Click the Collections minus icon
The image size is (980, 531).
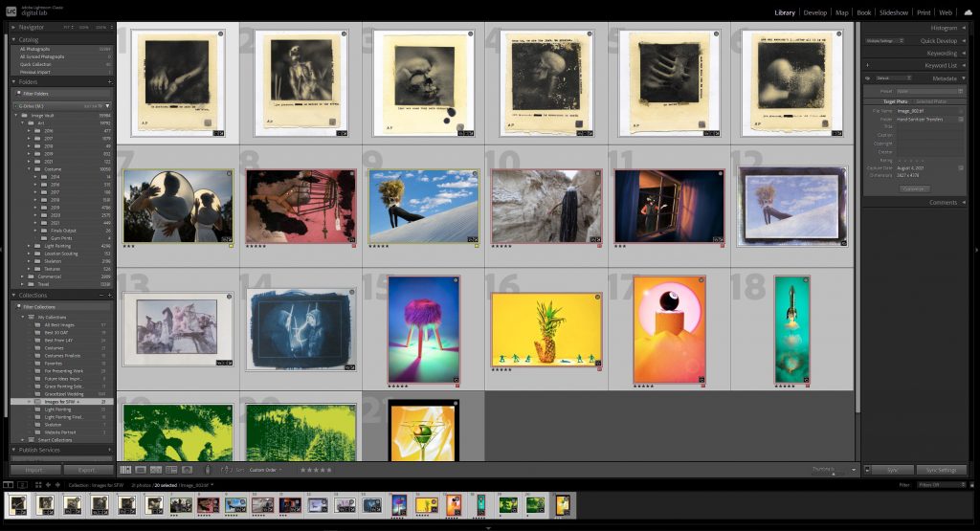pyautogui.click(x=101, y=295)
